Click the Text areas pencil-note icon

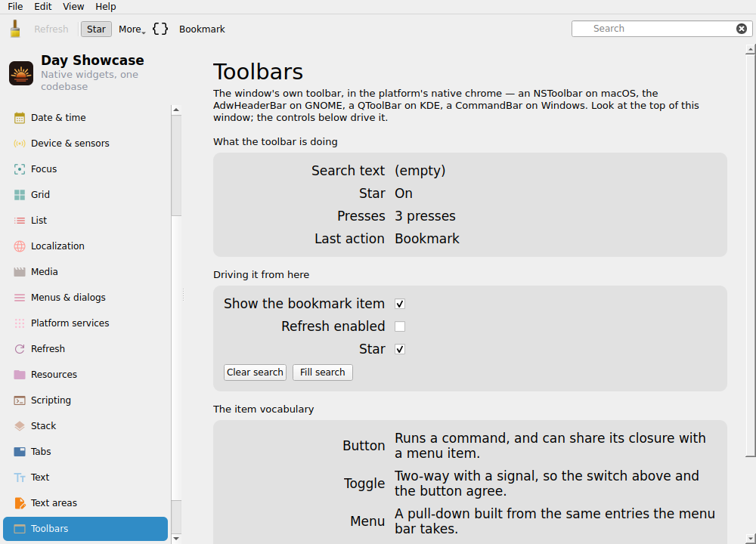tap(20, 503)
